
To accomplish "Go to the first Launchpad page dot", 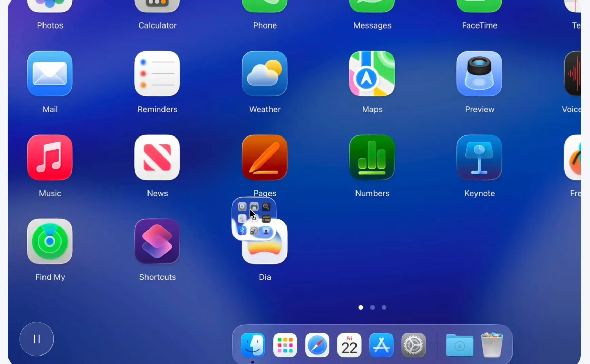I will tap(361, 307).
